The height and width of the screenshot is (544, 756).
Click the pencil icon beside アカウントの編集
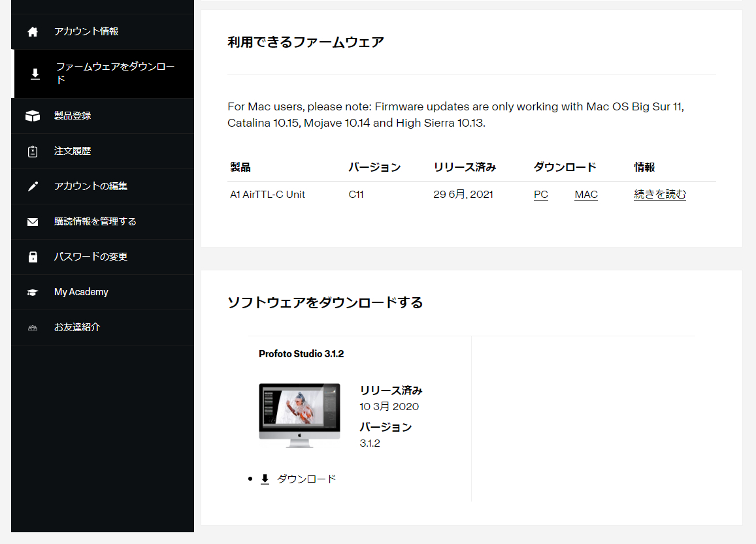coord(32,187)
